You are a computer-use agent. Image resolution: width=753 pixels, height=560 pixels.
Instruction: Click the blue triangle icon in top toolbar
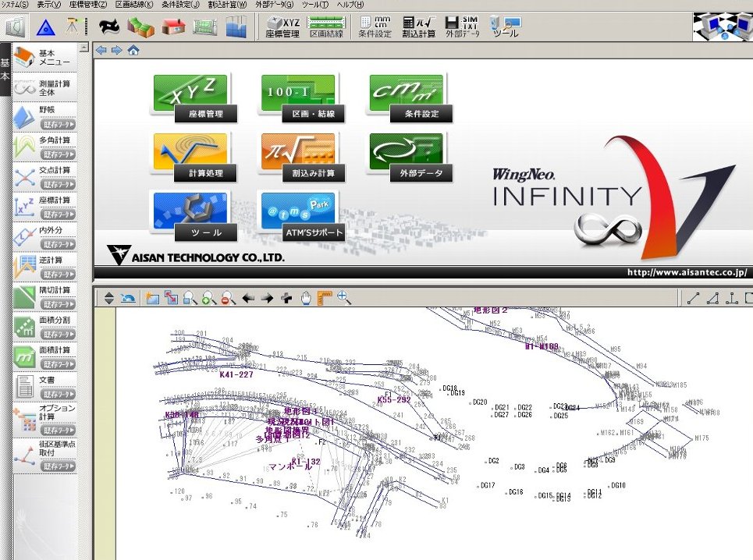(45, 27)
